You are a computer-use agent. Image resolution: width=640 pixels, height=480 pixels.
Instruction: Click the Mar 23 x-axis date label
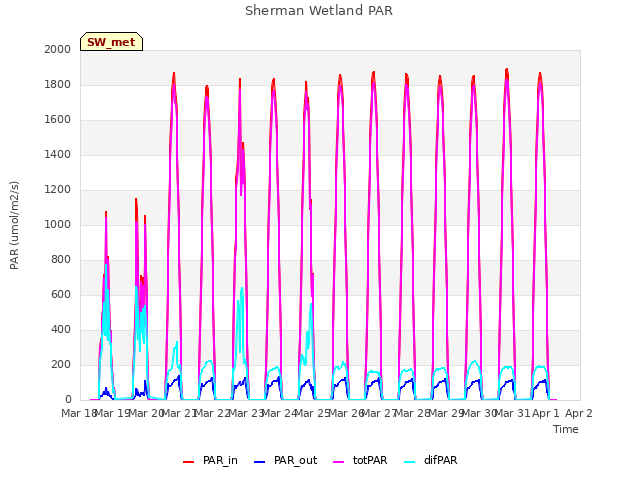click(246, 413)
